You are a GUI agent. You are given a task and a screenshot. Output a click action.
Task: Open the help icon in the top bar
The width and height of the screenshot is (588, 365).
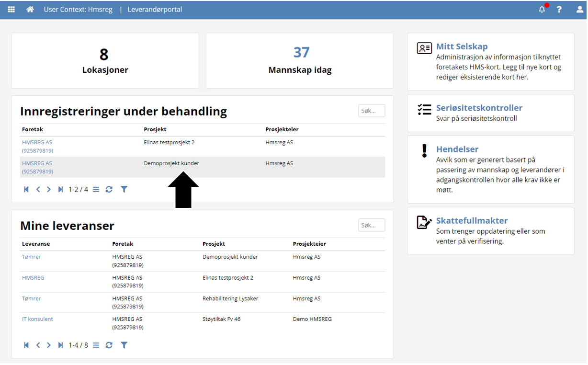pyautogui.click(x=559, y=9)
